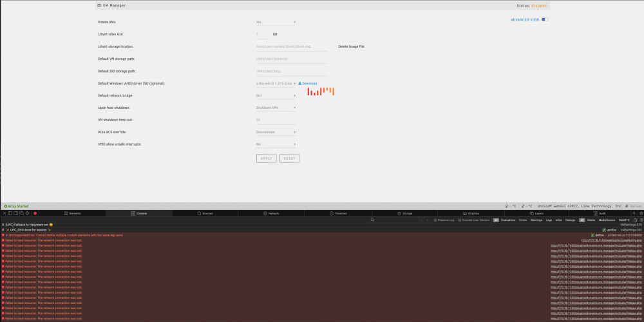Open the Notify.php resource link

coord(612,240)
